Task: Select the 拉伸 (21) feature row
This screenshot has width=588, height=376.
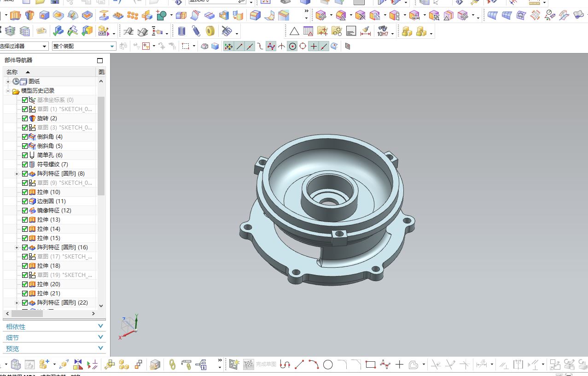Action: (50, 294)
